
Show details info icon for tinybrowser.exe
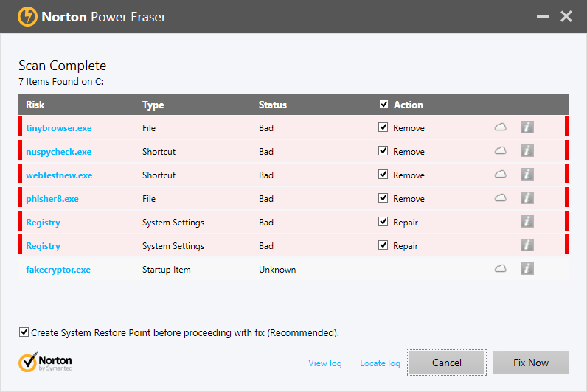point(527,127)
